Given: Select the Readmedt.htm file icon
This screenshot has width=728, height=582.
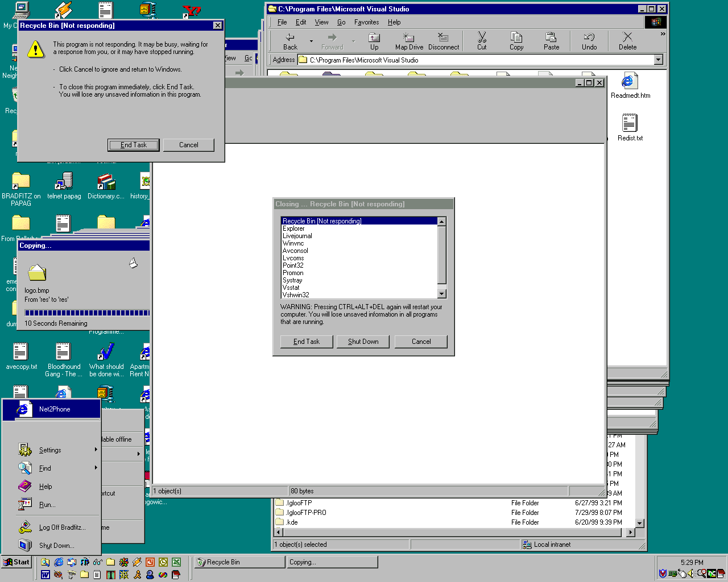Looking at the screenshot, I should point(630,86).
